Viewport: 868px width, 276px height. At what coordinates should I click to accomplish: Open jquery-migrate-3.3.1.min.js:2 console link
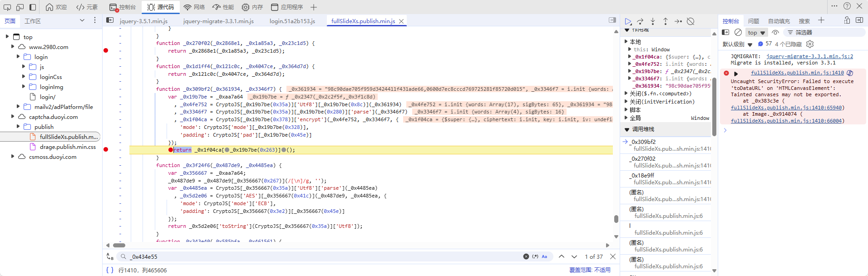pyautogui.click(x=810, y=56)
